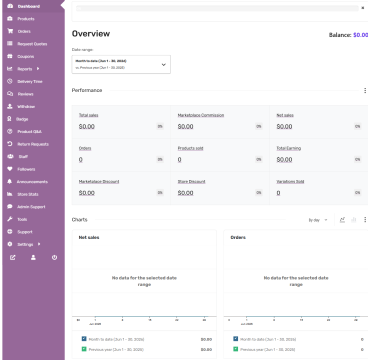Go to Return Requests page
Screen dimensions: 368x360
[34, 144]
